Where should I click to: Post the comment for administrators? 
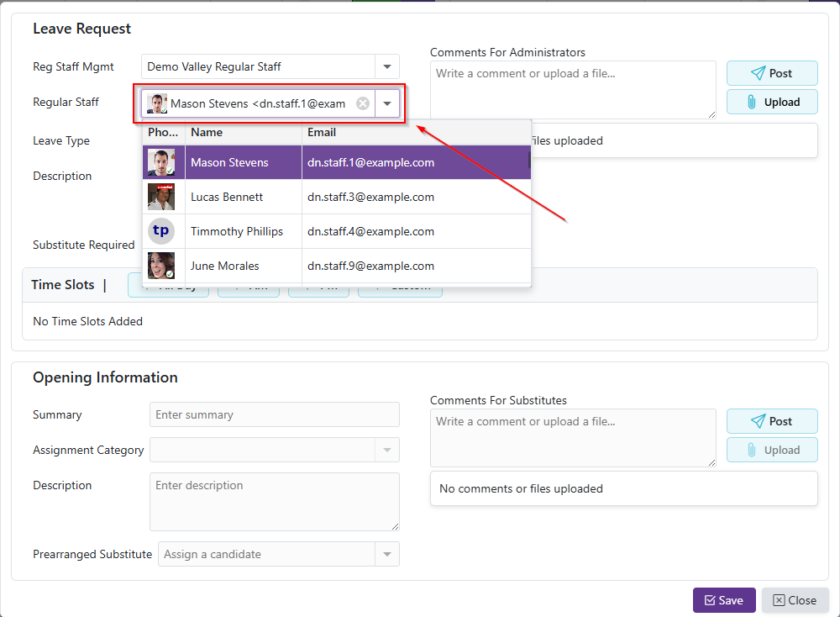[x=772, y=73]
